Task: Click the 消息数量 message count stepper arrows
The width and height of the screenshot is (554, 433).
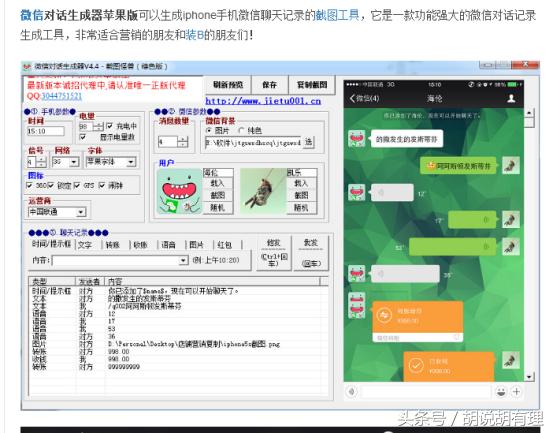Action: pos(183,142)
